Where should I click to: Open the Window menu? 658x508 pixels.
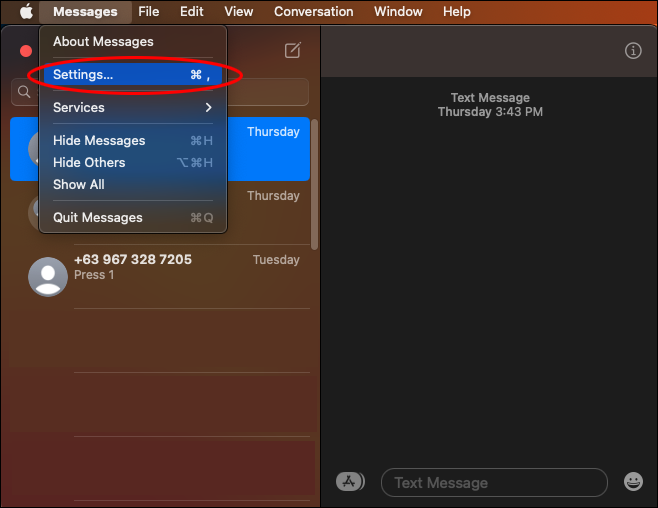pos(398,11)
